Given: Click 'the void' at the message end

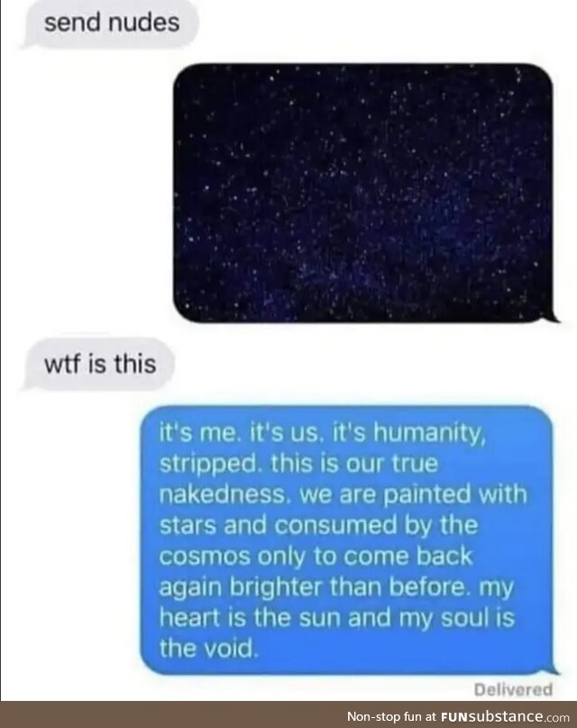Looking at the screenshot, I should pyautogui.click(x=207, y=648).
